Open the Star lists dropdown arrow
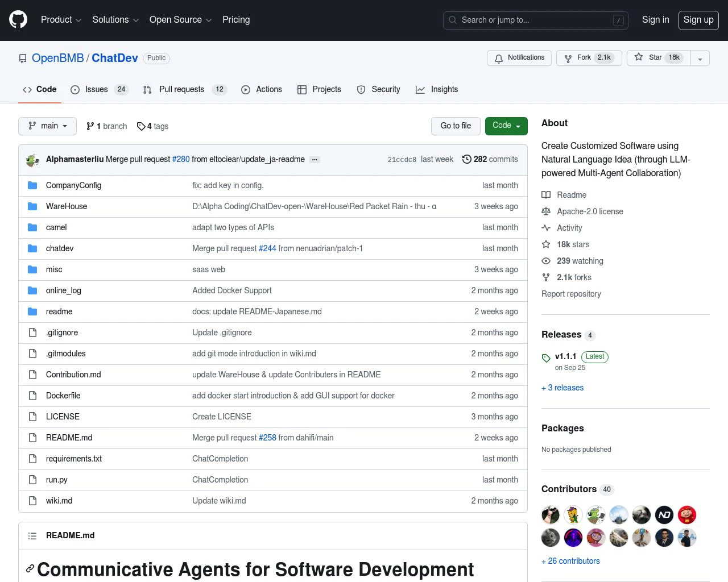The width and height of the screenshot is (728, 582). point(700,58)
